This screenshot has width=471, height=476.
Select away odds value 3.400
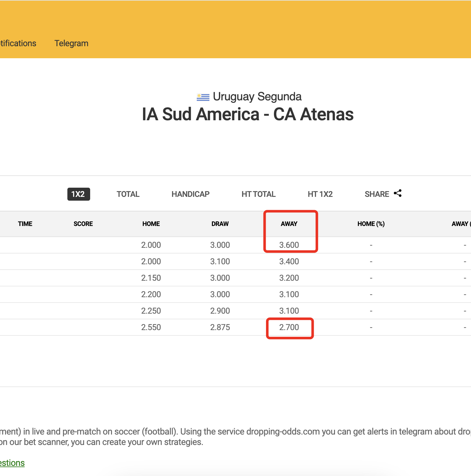[x=289, y=261]
